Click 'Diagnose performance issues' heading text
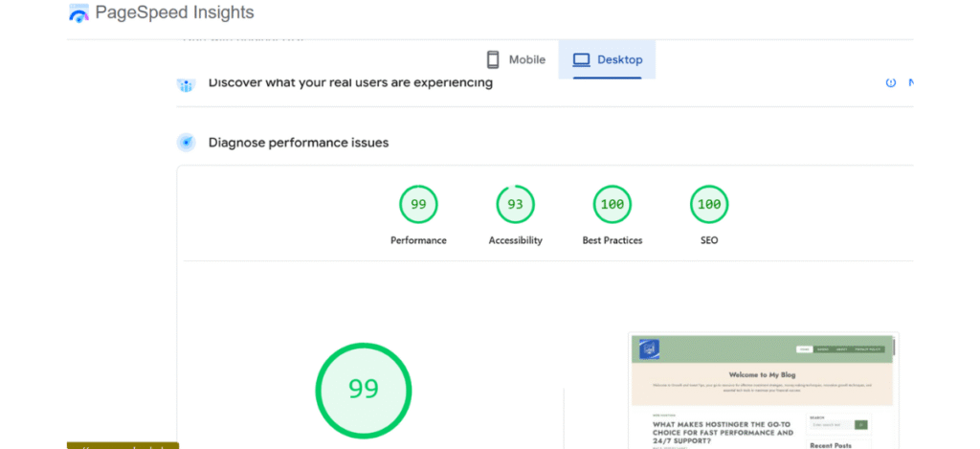The image size is (980, 449). 299,143
